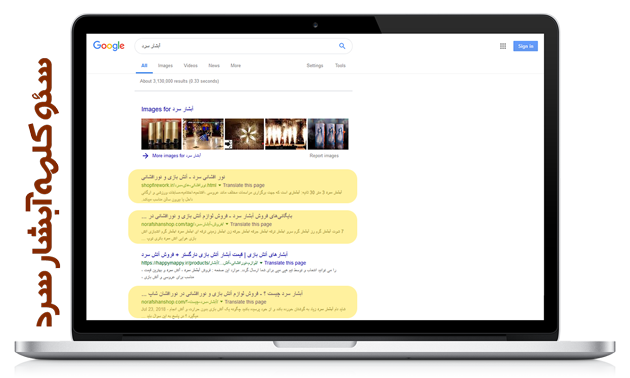Open the happymappy.ir result title
This screenshot has height=378, width=630.
(215, 254)
